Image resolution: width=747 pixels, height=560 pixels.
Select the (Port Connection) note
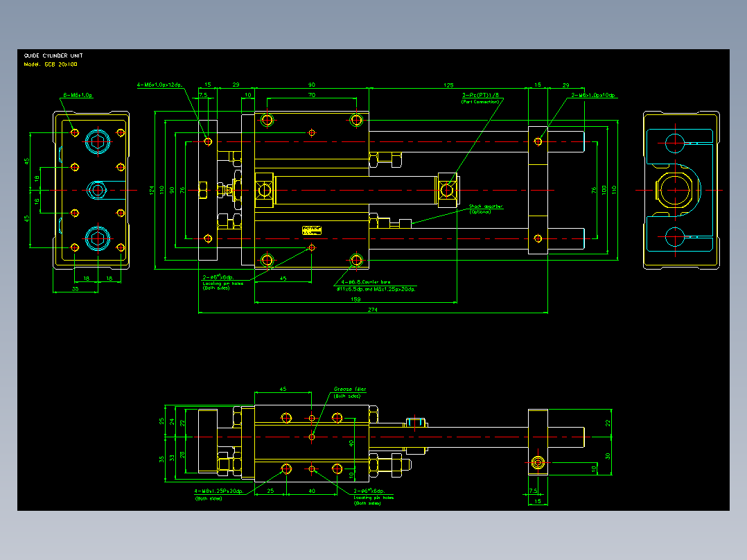tap(480, 101)
